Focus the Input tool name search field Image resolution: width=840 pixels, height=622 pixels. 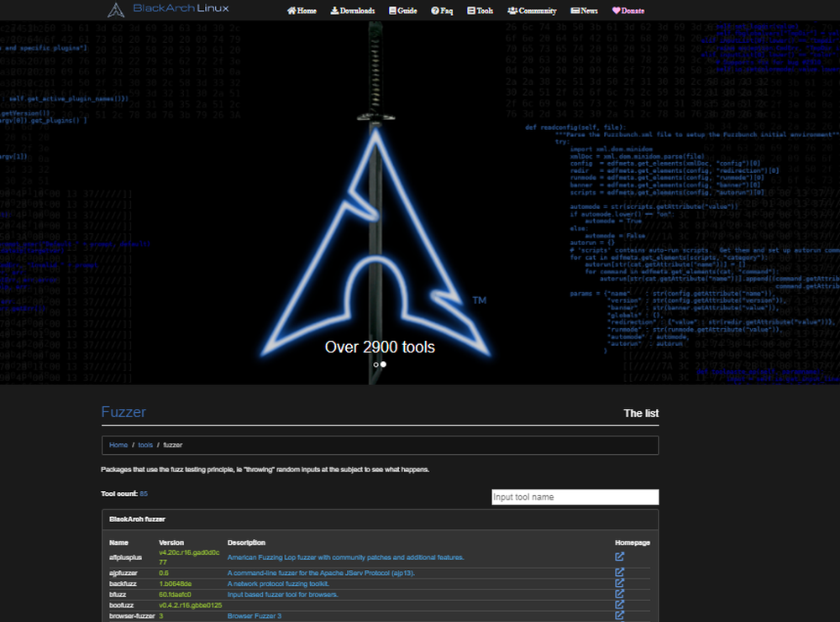click(x=575, y=497)
